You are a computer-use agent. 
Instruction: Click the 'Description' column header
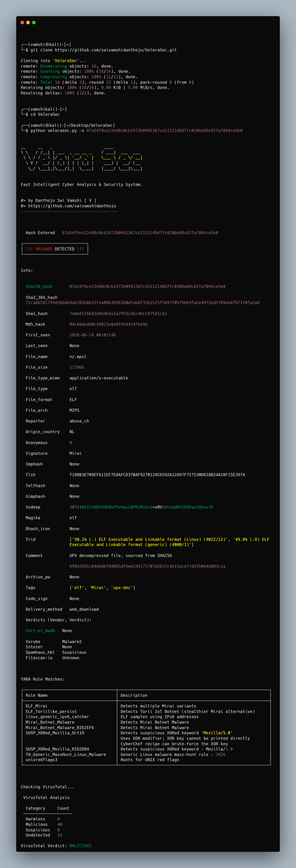tap(134, 695)
